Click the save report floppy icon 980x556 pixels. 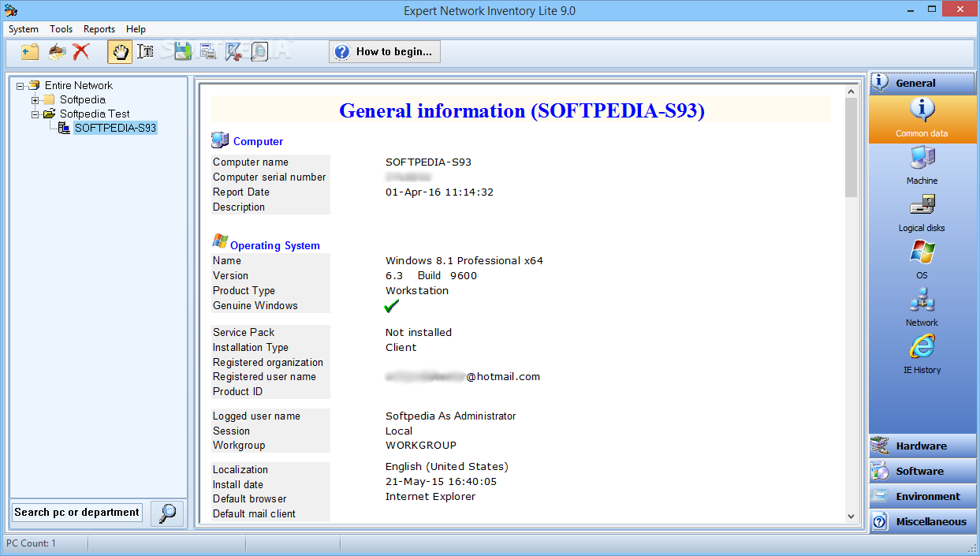183,52
